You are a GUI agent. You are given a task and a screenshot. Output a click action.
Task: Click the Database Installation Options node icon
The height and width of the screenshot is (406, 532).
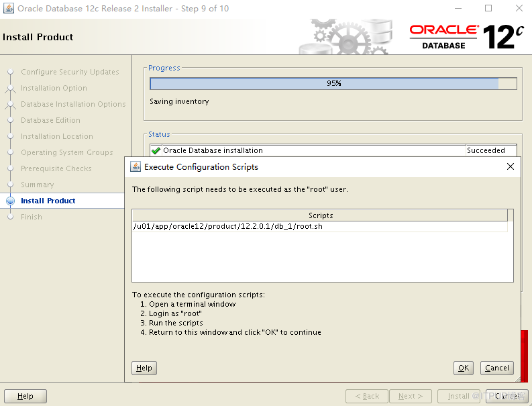[11, 105]
